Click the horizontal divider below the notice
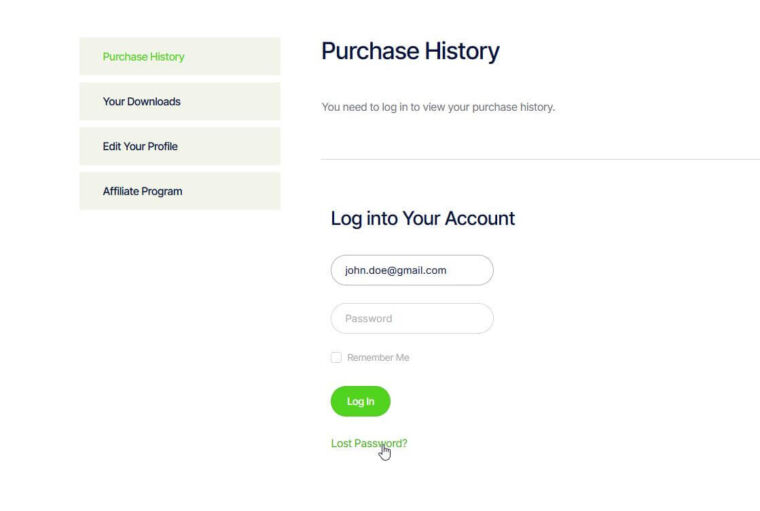This screenshot has width=760, height=511. point(540,159)
